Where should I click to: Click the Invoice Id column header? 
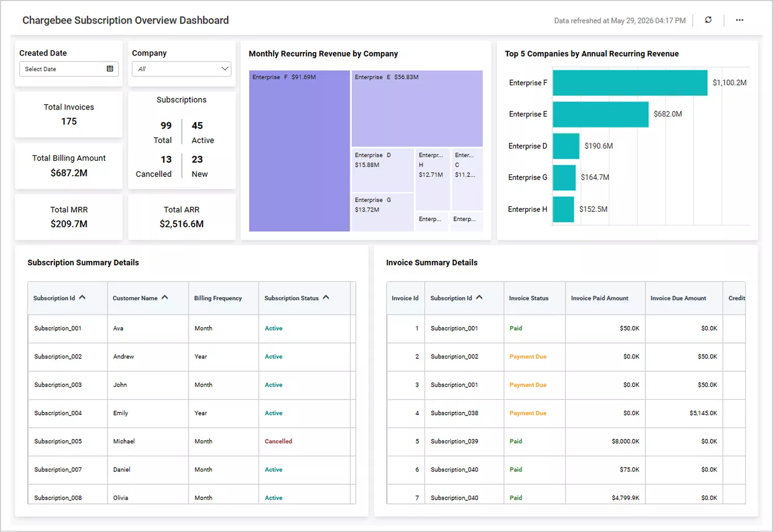point(405,298)
